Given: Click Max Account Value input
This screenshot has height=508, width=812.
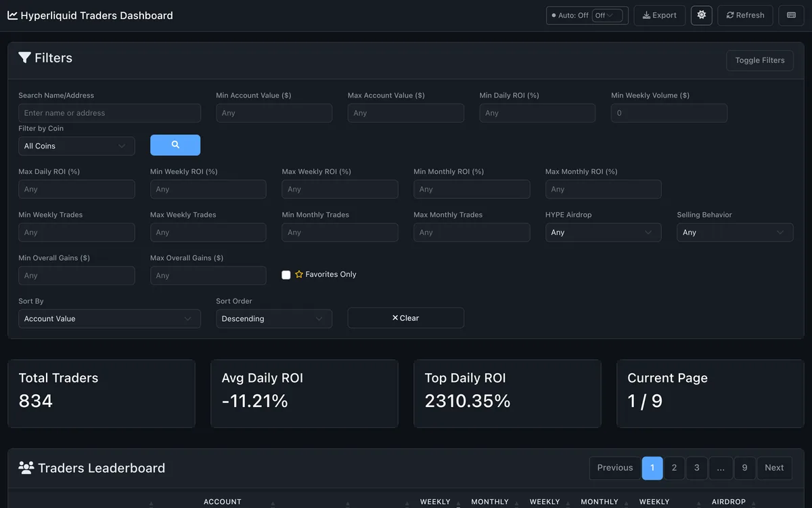Looking at the screenshot, I should click(x=406, y=113).
